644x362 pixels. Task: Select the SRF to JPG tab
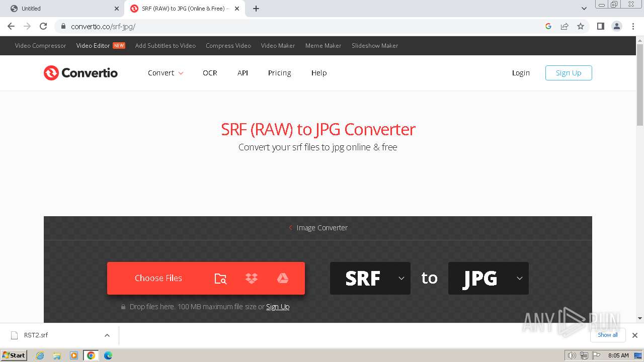[x=185, y=9]
